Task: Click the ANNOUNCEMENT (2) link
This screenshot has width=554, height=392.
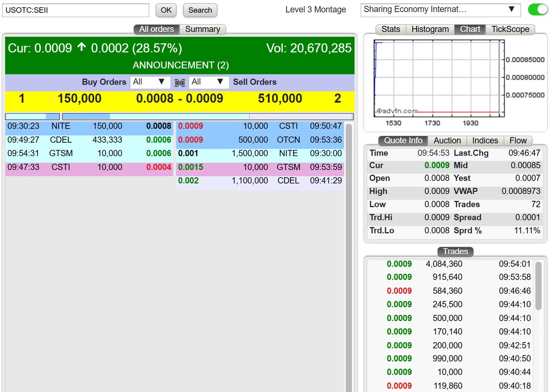Action: pyautogui.click(x=181, y=65)
